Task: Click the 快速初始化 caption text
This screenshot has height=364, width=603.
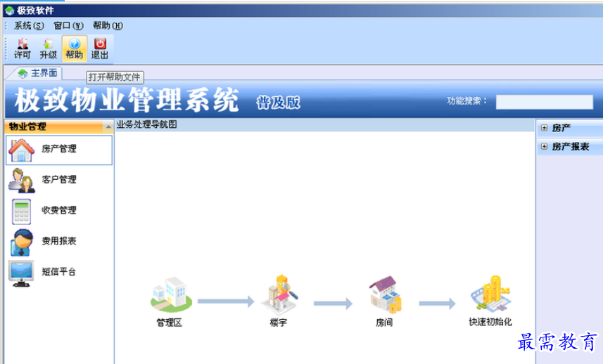Action: tap(490, 322)
